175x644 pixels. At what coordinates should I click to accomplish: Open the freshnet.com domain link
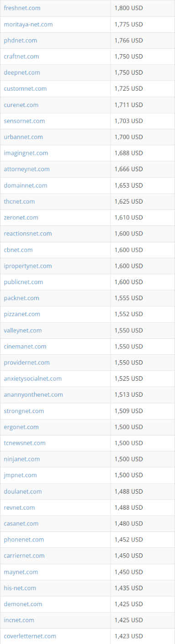click(22, 8)
